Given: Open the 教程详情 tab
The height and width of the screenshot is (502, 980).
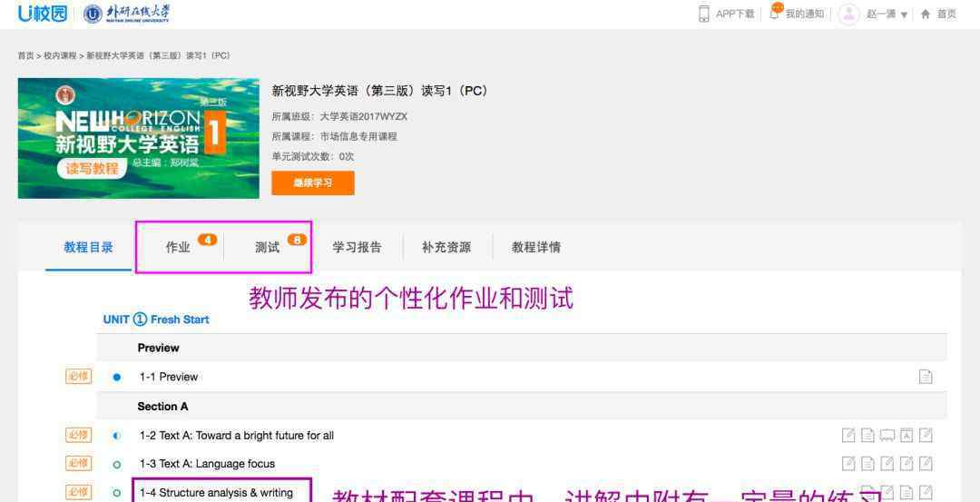Looking at the screenshot, I should tap(536, 248).
